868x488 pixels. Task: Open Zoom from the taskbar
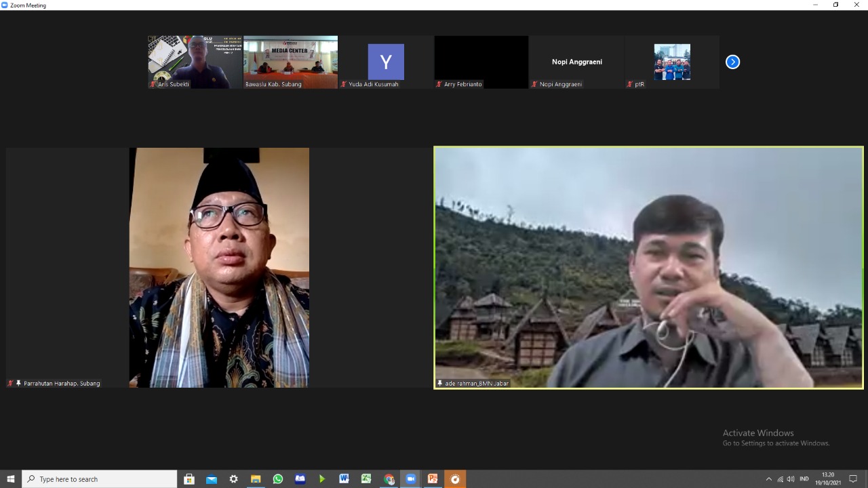click(410, 479)
